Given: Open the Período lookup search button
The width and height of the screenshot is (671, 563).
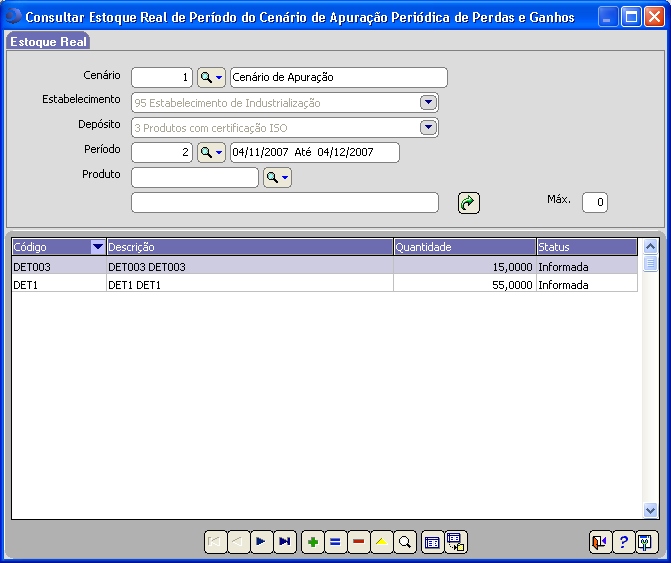Looking at the screenshot, I should coord(211,152).
